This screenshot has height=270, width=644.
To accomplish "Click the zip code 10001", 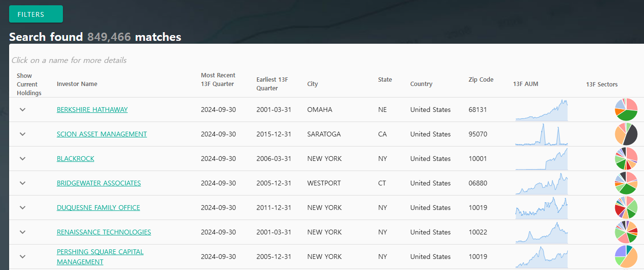I will [x=478, y=159].
